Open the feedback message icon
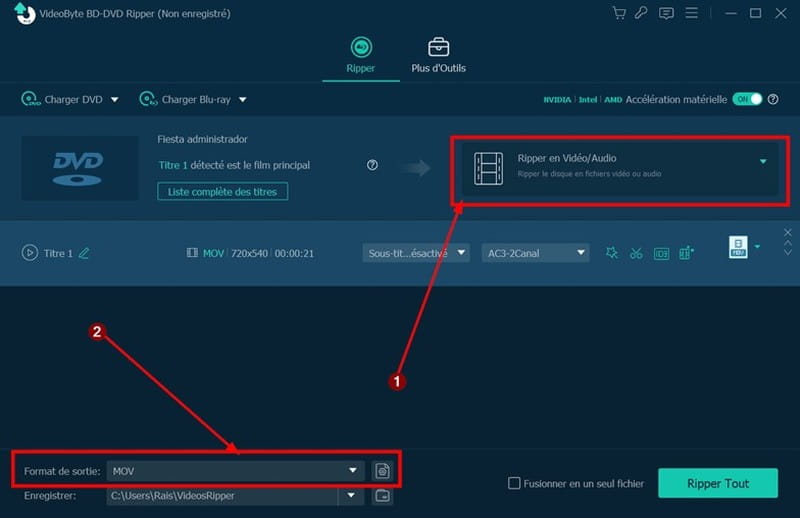The image size is (800, 518). point(666,13)
